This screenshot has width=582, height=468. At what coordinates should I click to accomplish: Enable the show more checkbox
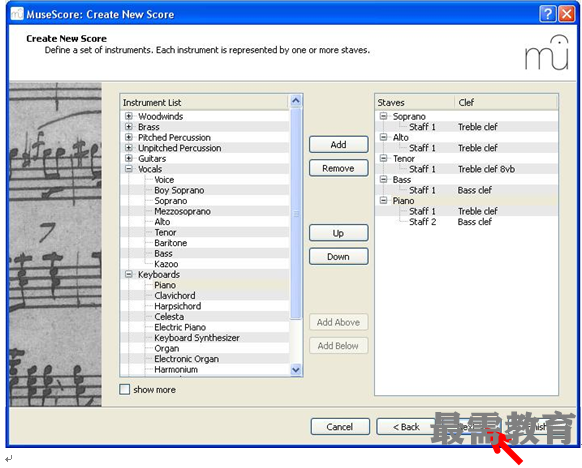(x=125, y=389)
